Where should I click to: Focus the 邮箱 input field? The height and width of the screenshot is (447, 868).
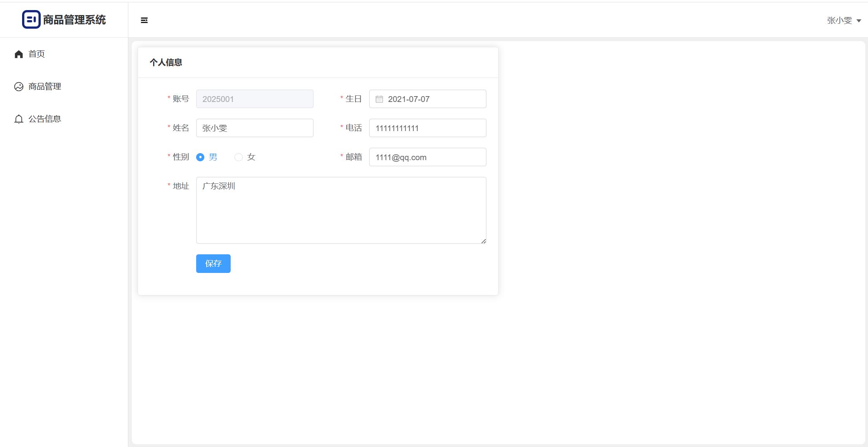[428, 157]
